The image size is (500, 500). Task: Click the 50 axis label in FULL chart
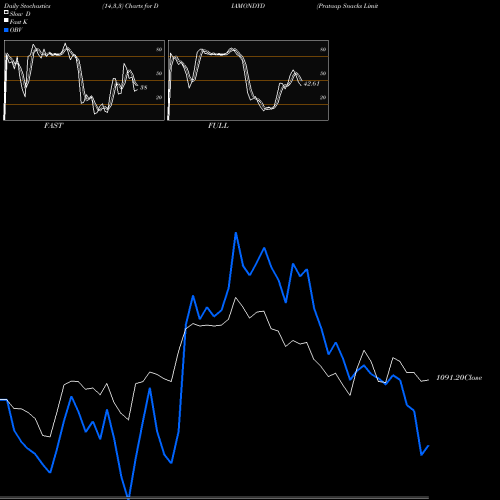323,73
